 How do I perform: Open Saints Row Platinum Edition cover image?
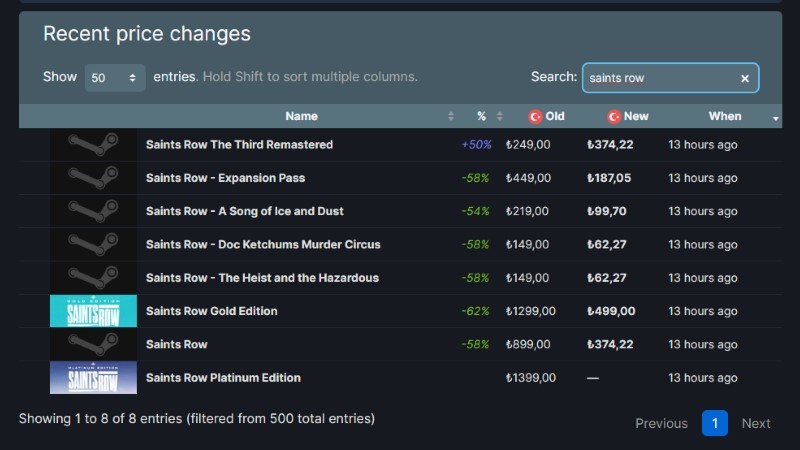(93, 378)
